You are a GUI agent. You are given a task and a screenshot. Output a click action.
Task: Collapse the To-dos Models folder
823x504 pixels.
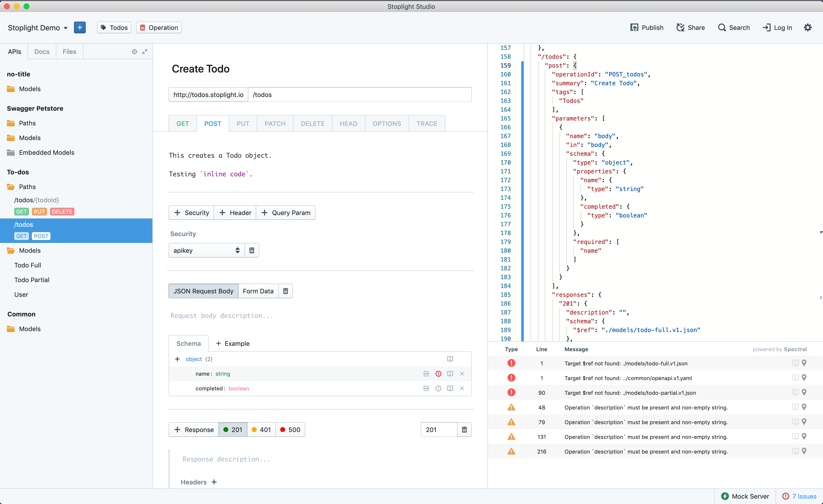pos(24,251)
